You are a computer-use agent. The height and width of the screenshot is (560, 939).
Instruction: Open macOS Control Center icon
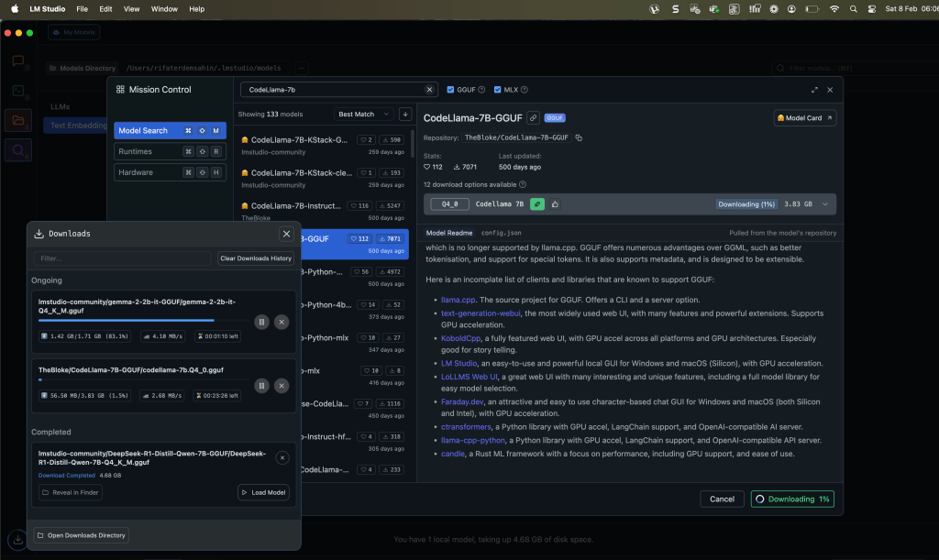click(x=872, y=9)
